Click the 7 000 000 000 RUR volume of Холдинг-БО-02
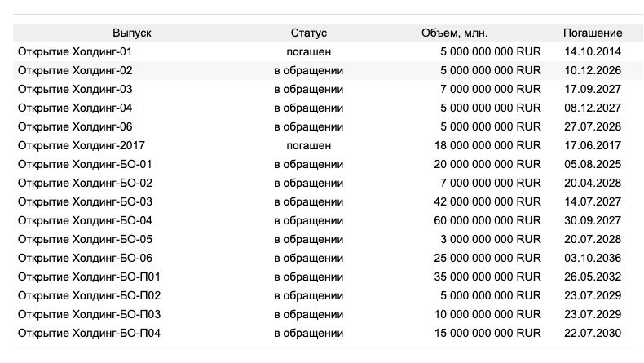This screenshot has height=363, width=644. (491, 183)
